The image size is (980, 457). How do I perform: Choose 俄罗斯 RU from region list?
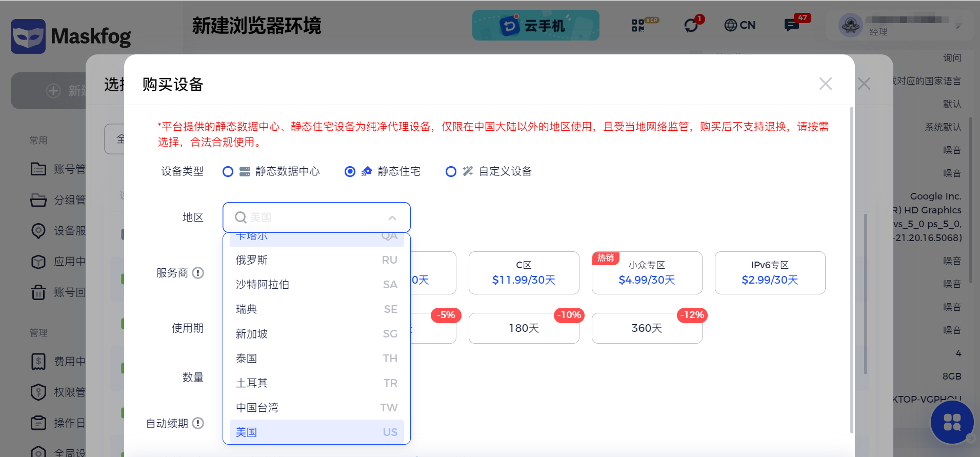316,260
